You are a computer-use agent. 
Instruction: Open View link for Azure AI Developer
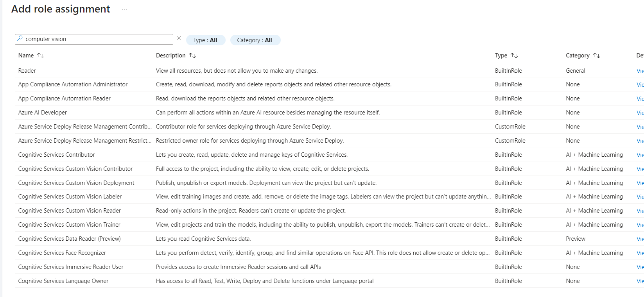coord(640,113)
